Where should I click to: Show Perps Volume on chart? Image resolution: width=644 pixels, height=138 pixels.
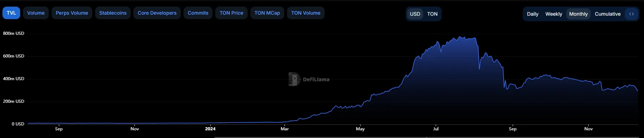click(72, 13)
